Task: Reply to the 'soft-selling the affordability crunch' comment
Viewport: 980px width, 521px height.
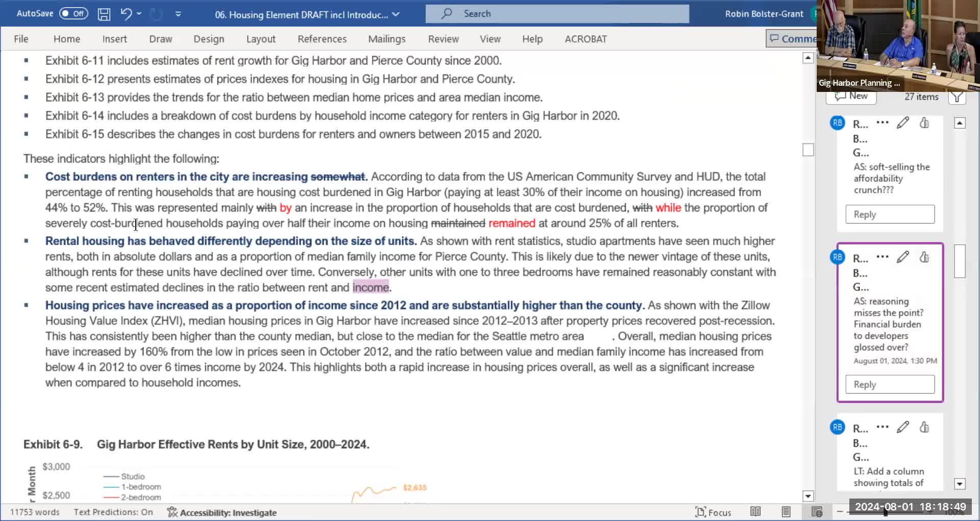Action: click(890, 215)
